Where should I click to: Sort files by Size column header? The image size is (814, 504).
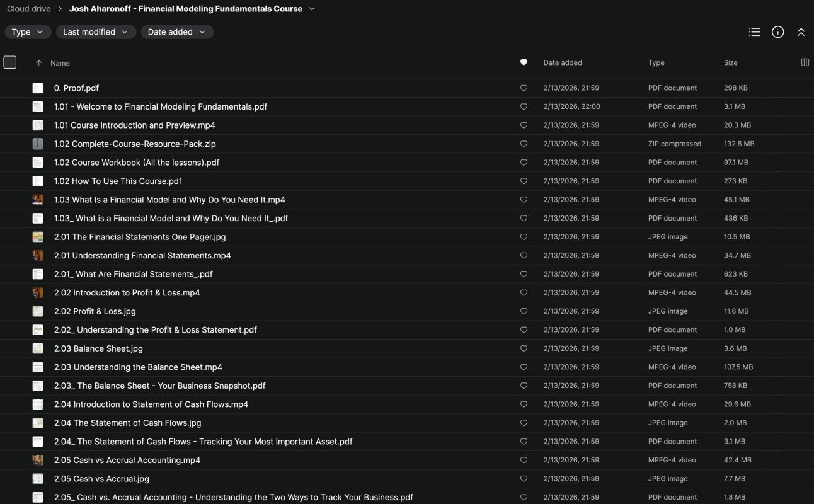coord(730,62)
